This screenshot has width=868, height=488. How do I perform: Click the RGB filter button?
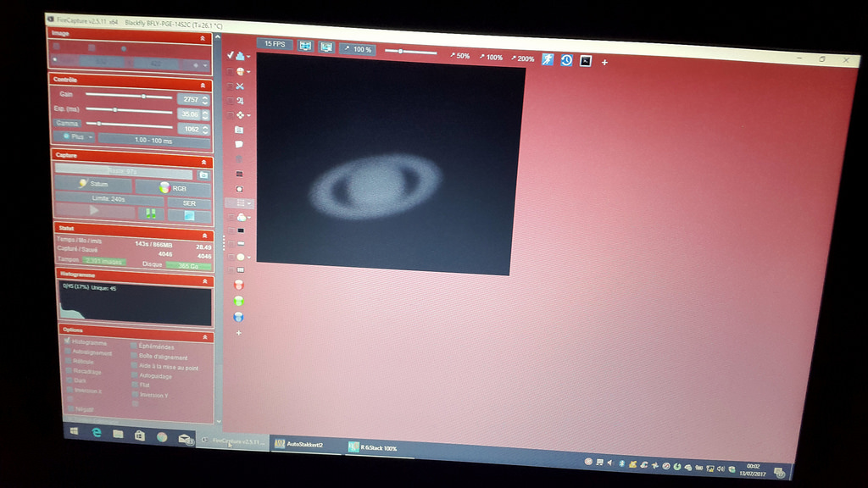click(x=173, y=188)
